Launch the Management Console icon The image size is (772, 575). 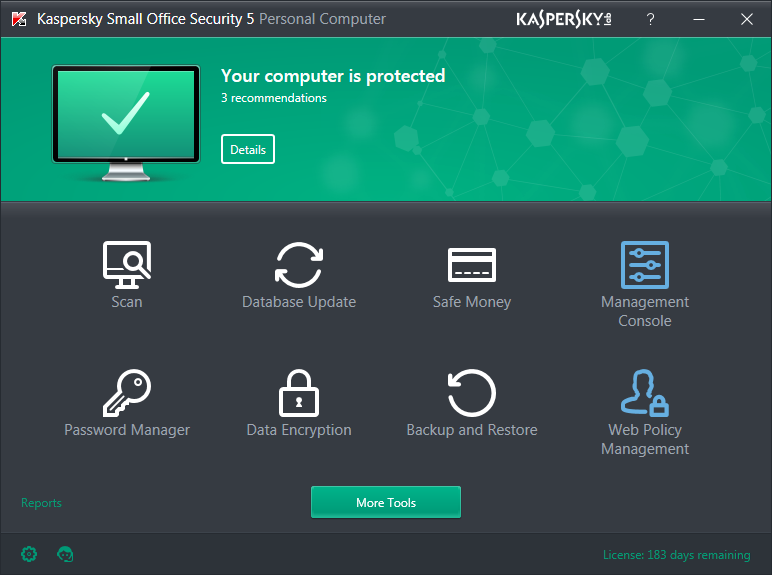(x=645, y=265)
